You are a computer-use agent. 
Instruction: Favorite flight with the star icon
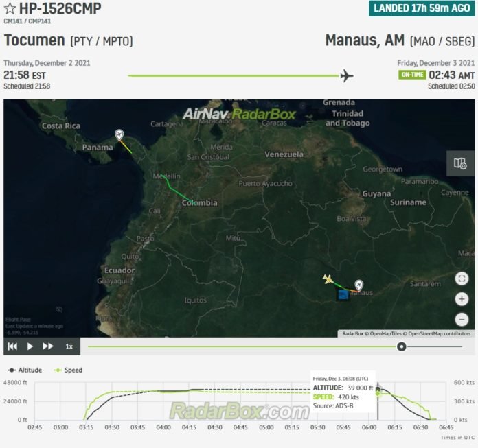(x=10, y=8)
